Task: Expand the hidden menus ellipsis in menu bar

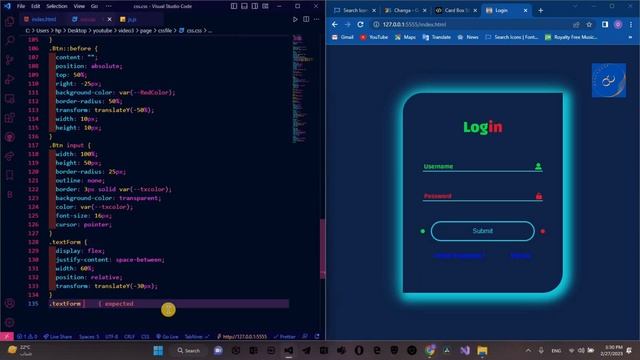Action: tap(109, 6)
